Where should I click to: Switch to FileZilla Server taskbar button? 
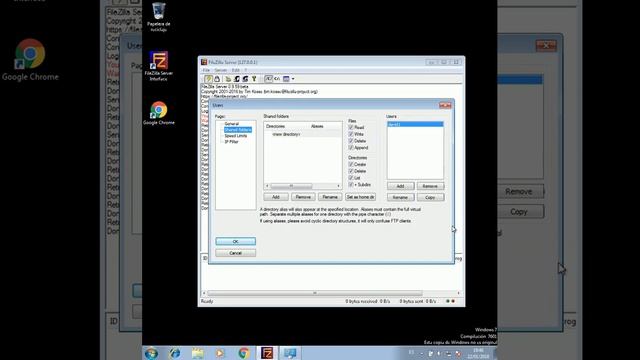(267, 353)
